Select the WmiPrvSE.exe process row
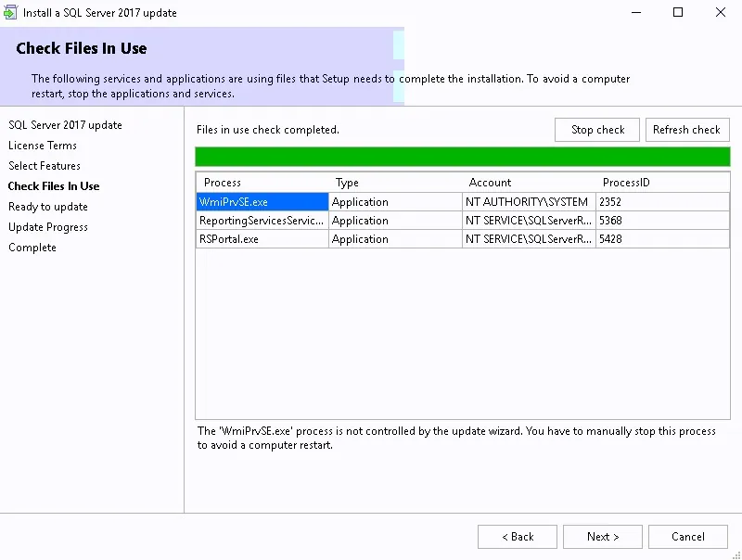 [x=462, y=201]
